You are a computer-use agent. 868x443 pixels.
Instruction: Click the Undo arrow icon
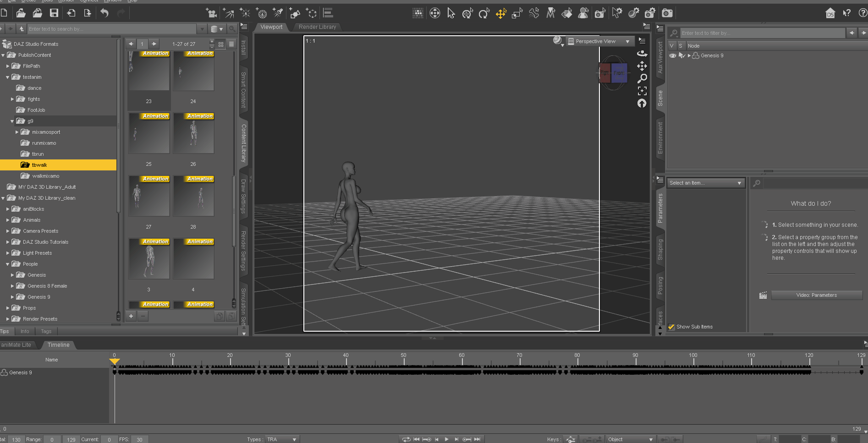104,13
